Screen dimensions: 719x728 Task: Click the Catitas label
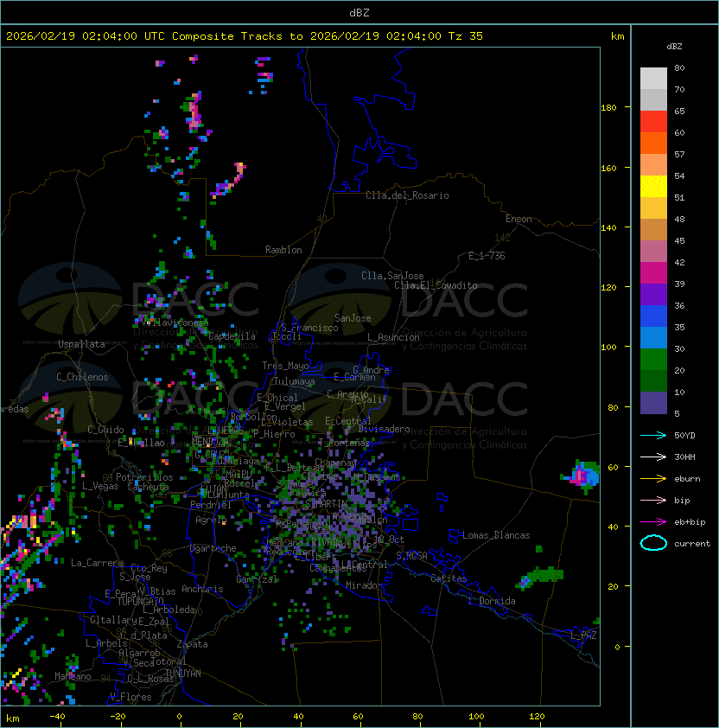[449, 578]
